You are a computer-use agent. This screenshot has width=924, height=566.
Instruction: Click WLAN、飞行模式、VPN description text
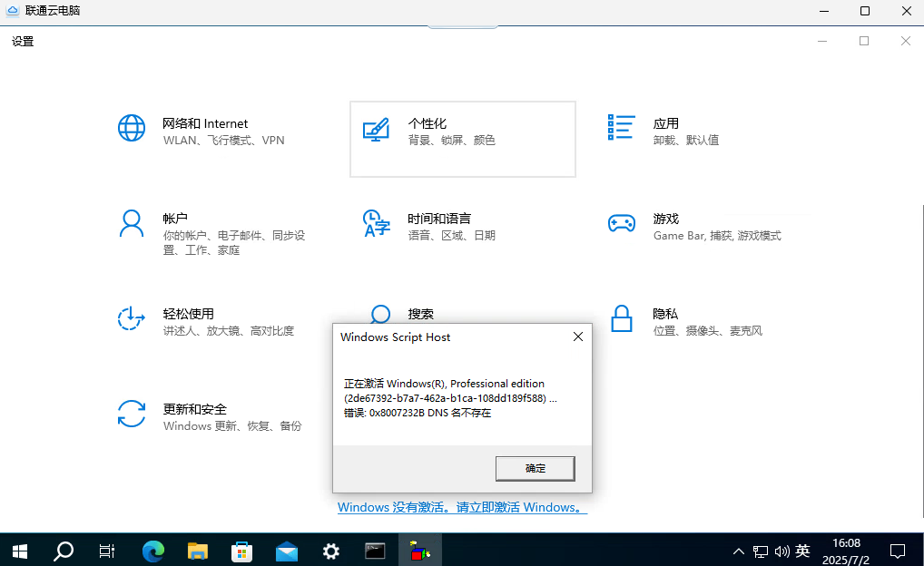pos(224,141)
